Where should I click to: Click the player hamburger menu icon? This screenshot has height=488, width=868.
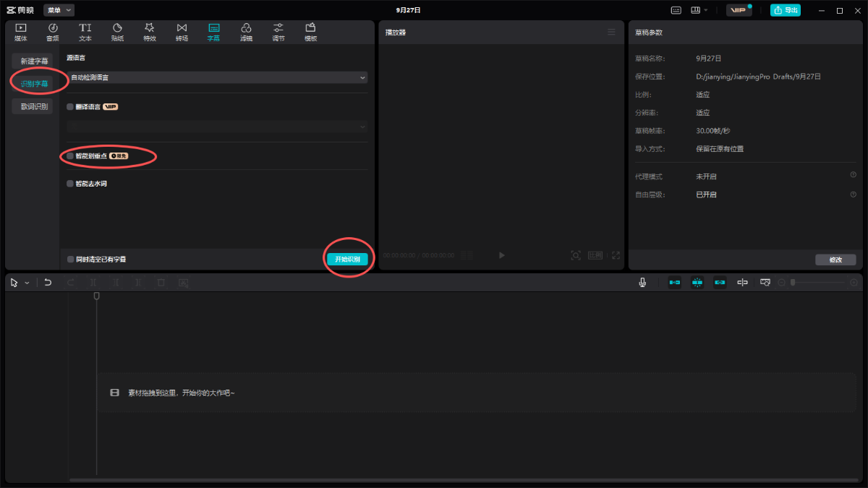point(611,33)
